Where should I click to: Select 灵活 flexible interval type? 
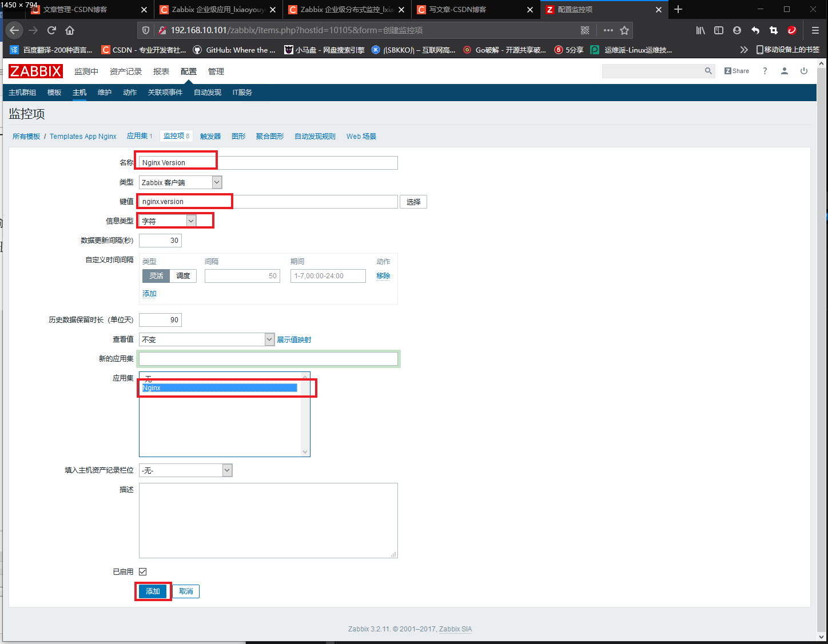(156, 276)
